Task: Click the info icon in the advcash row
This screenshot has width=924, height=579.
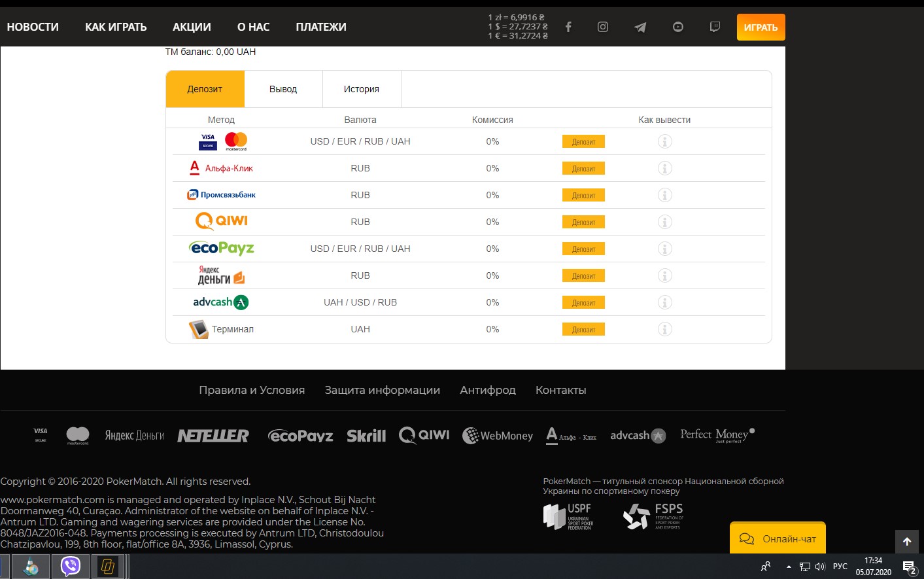Action: (x=664, y=302)
